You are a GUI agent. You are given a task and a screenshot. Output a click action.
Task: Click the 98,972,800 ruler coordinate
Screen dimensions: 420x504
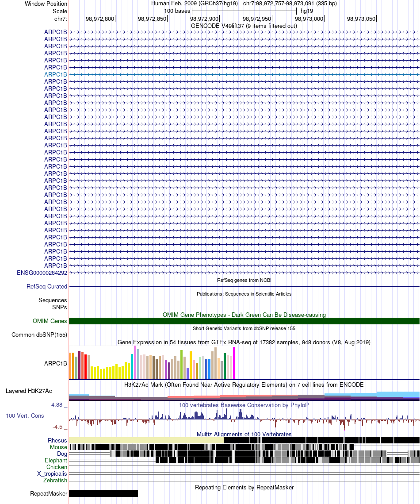pos(100,19)
